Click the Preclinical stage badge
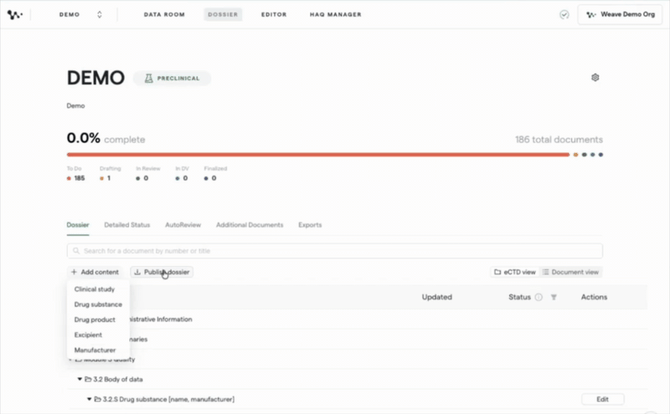This screenshot has width=670, height=414. (172, 78)
